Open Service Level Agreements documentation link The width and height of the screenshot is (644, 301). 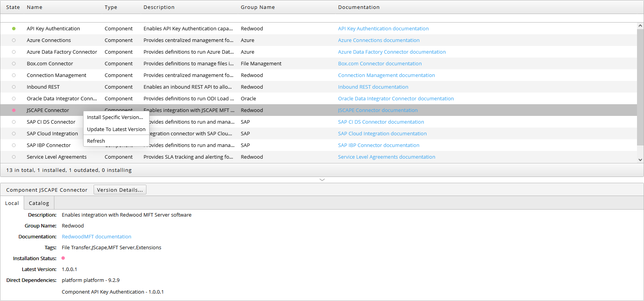[x=386, y=157]
